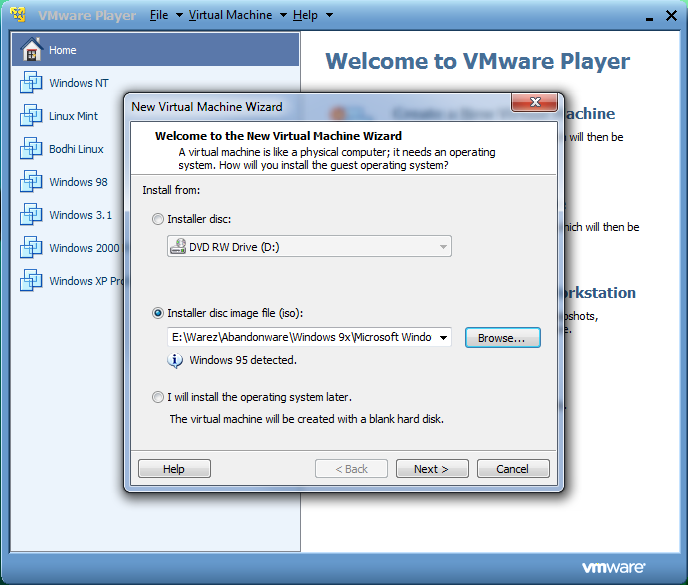
Task: Select the Home entry in the sidebar
Action: [x=155, y=49]
